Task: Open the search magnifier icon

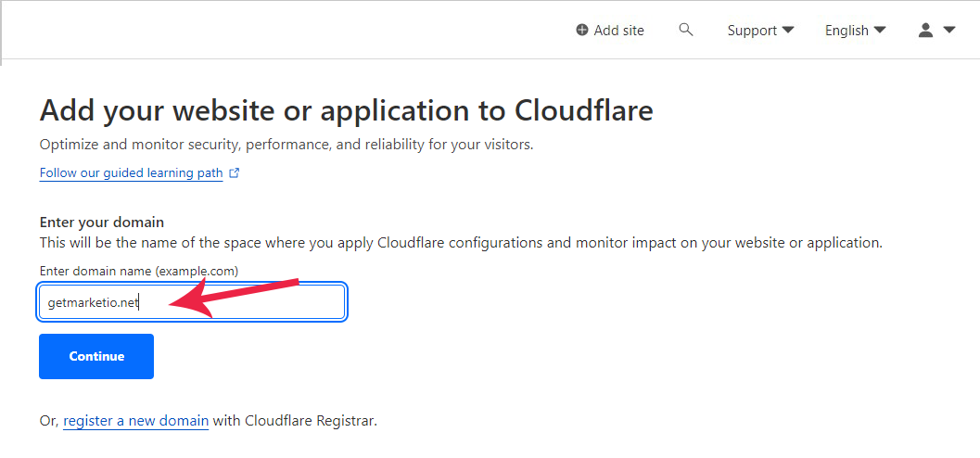Action: 686,30
